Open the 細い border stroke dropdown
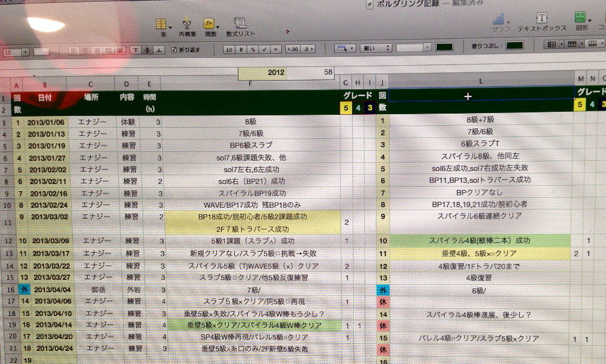The height and width of the screenshot is (364, 606). click(x=375, y=48)
